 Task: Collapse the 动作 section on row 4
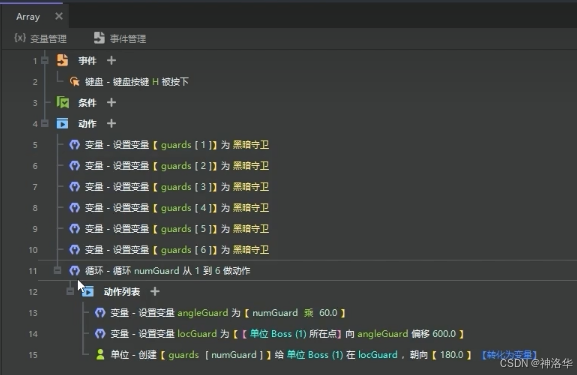tap(45, 123)
